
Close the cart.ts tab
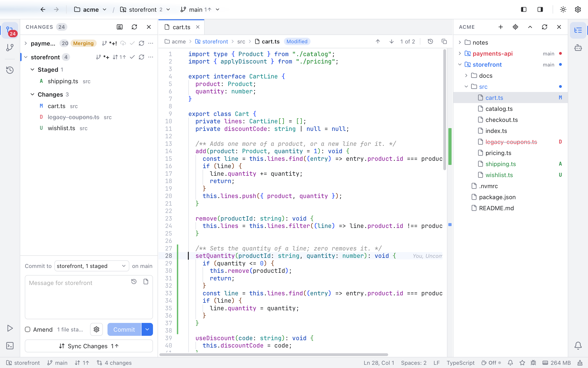pyautogui.click(x=198, y=27)
